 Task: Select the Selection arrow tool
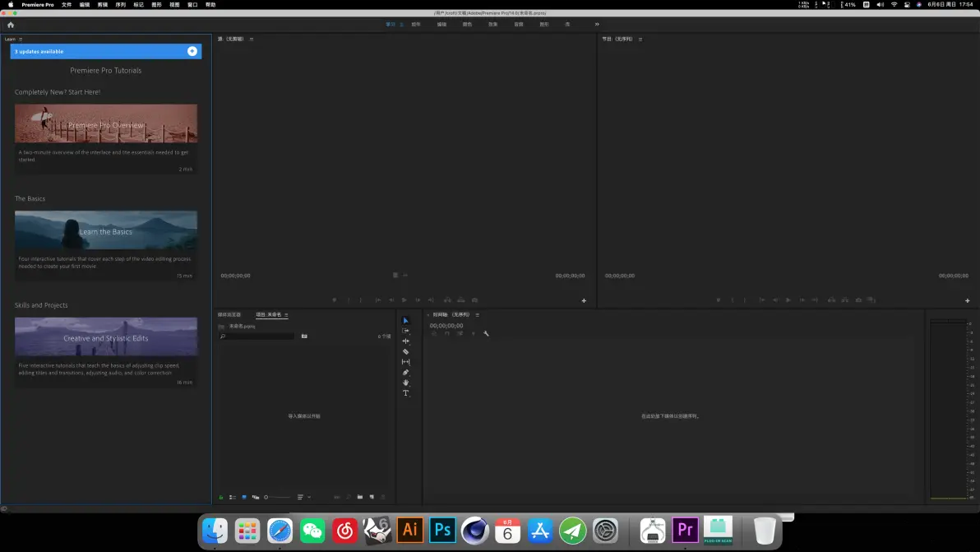tap(405, 321)
